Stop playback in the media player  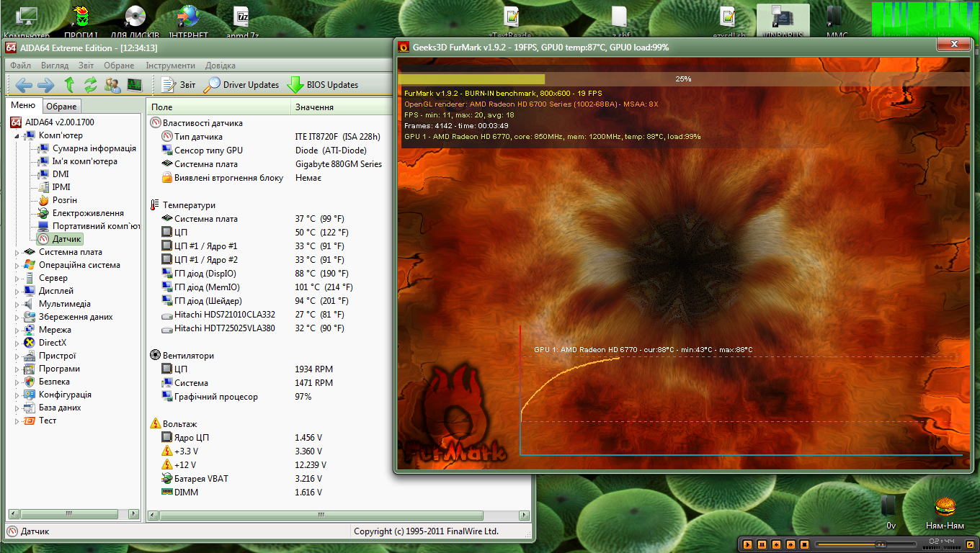pyautogui.click(x=805, y=544)
